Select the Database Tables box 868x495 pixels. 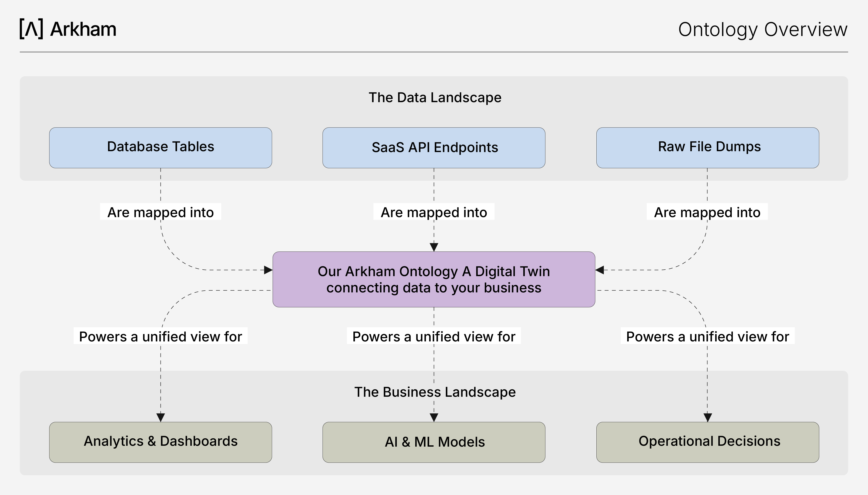tap(161, 148)
